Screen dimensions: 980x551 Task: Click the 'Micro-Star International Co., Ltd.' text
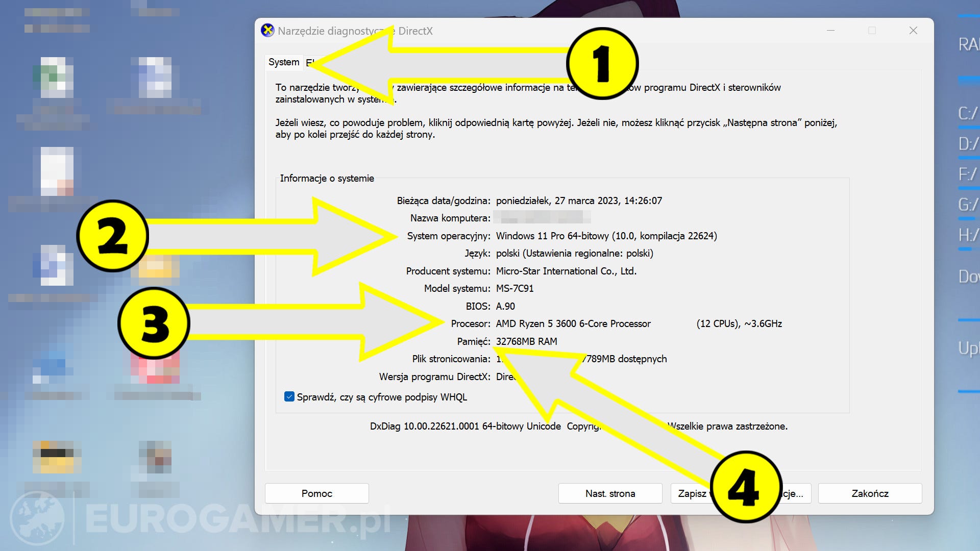coord(566,271)
